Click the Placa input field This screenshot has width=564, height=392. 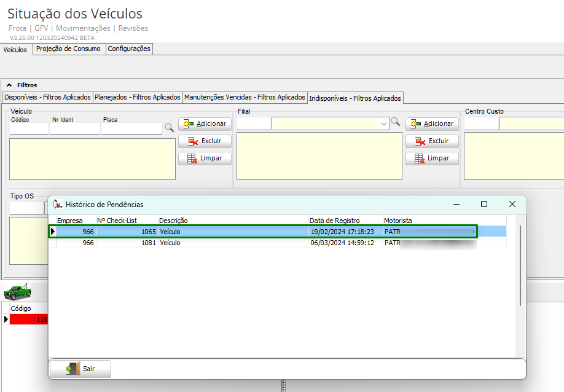click(131, 128)
